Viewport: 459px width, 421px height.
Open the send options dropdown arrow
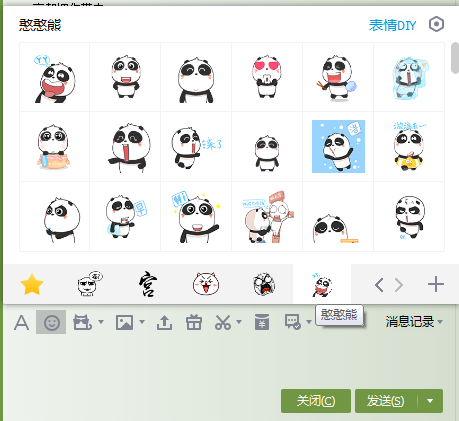coord(430,401)
